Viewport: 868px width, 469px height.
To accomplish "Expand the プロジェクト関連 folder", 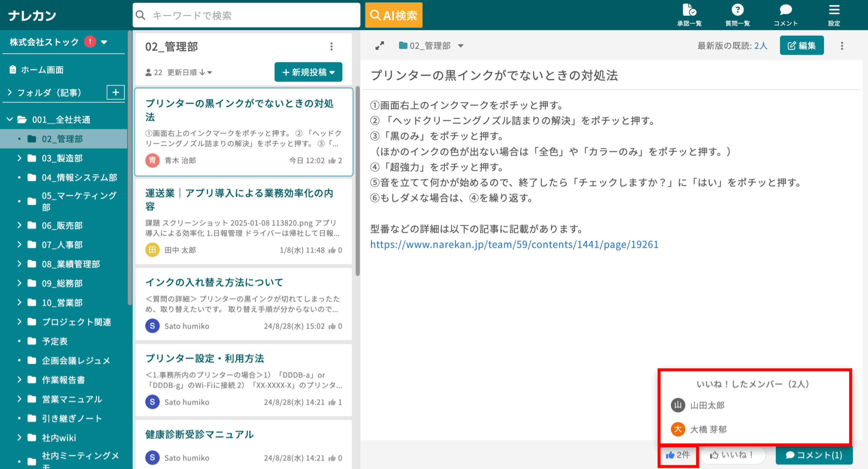I will pos(19,321).
